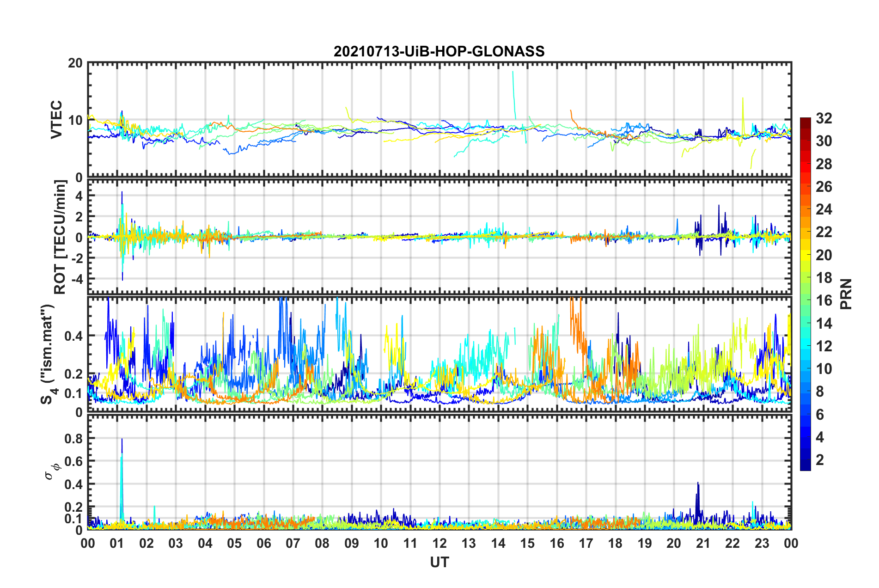Click the 20 tick on the VTEC y-axis
Viewport: 879px width, 588px height.
point(75,63)
